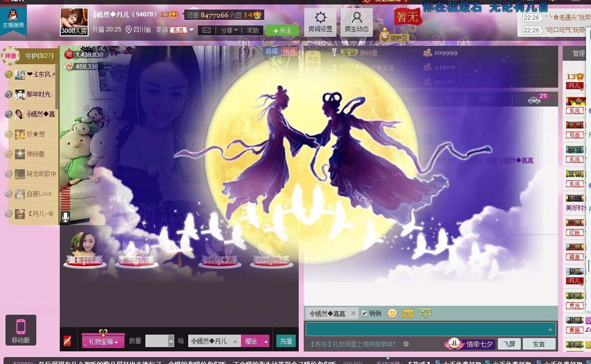Toggle Hi-Fi audio mode
This screenshot has height=364, width=591.
pyautogui.click(x=289, y=51)
